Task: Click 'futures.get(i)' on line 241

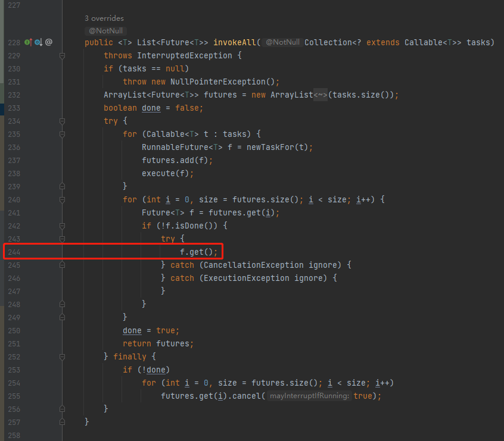Action: point(242,212)
